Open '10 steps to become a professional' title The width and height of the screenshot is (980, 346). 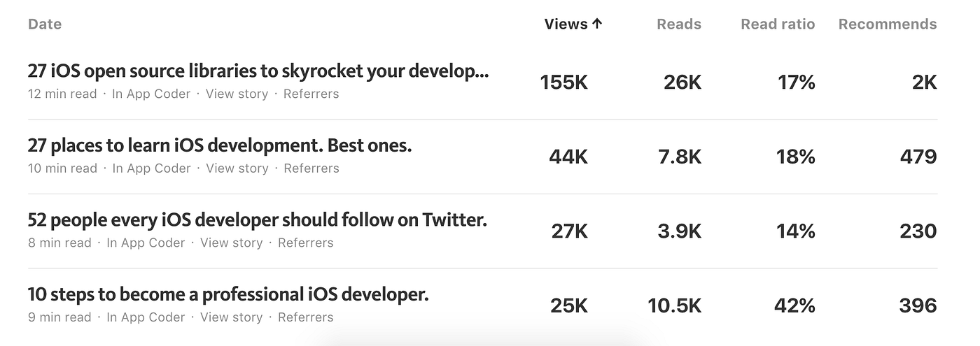tap(228, 294)
